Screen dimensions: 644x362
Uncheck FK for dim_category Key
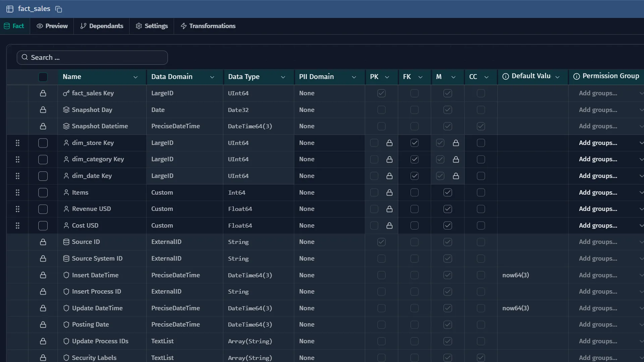pos(415,160)
